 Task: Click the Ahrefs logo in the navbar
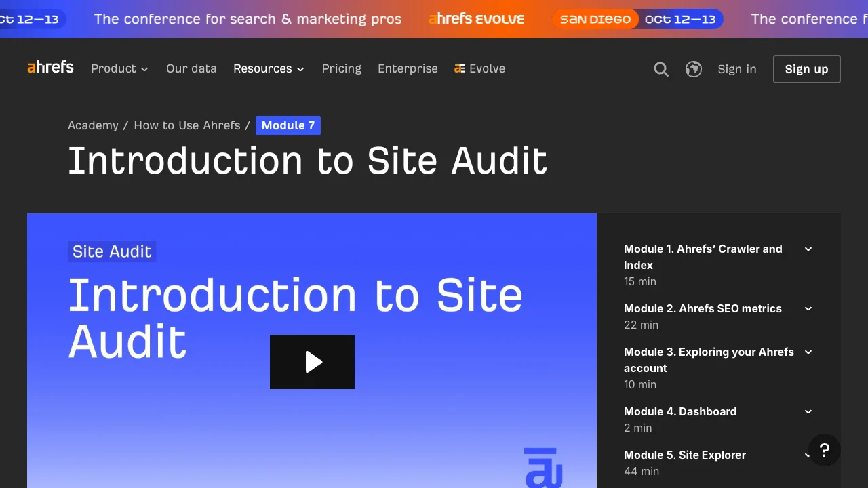50,68
